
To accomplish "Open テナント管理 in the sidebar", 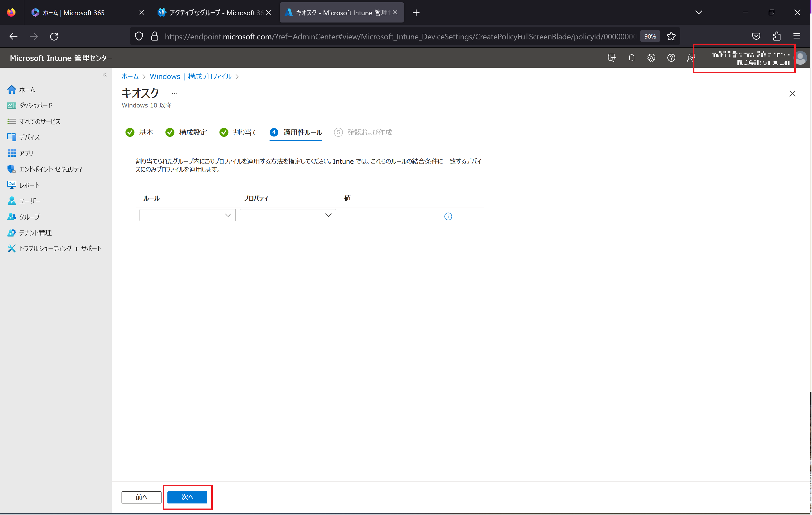I will pyautogui.click(x=29, y=232).
